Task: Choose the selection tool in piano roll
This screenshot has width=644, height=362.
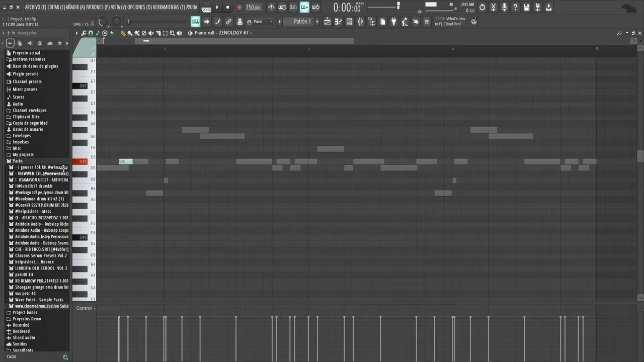Action: click(x=165, y=33)
